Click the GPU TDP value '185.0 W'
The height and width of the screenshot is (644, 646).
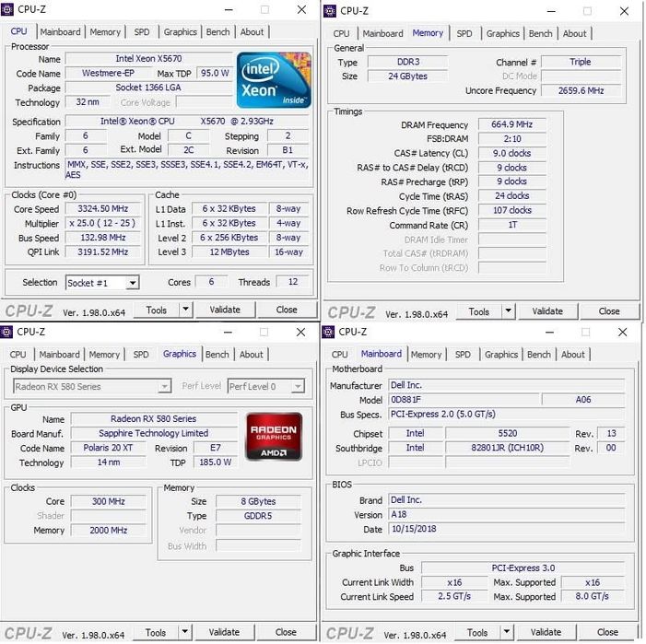tap(216, 462)
